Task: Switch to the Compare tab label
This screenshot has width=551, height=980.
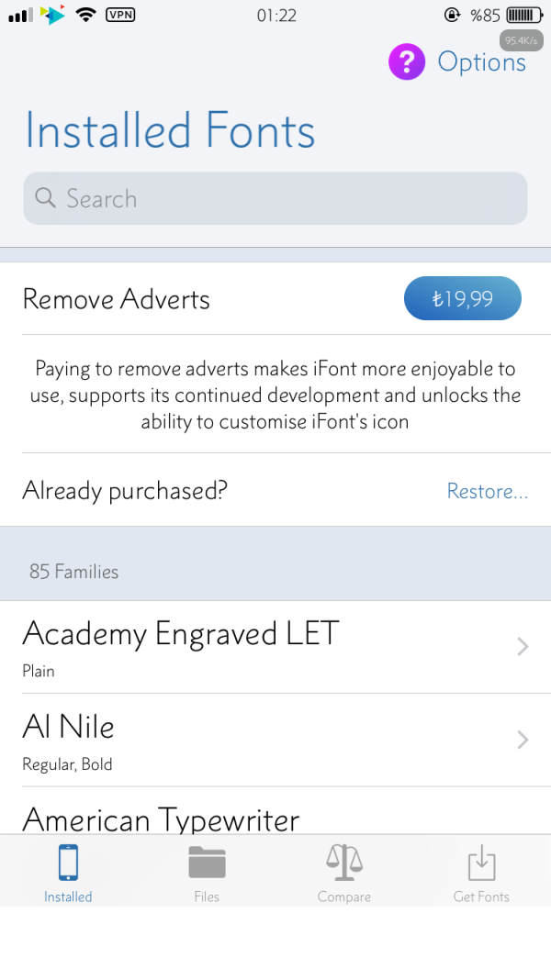Action: pos(344,896)
